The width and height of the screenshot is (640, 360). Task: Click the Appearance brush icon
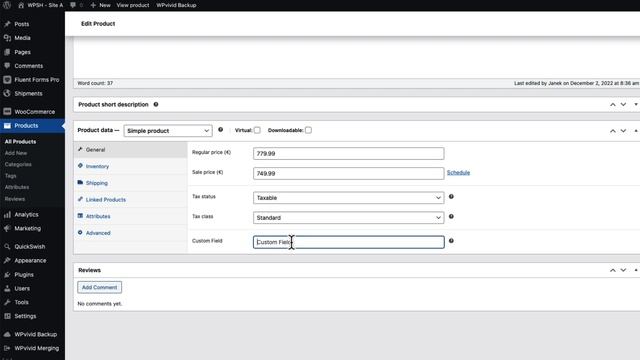click(x=7, y=260)
